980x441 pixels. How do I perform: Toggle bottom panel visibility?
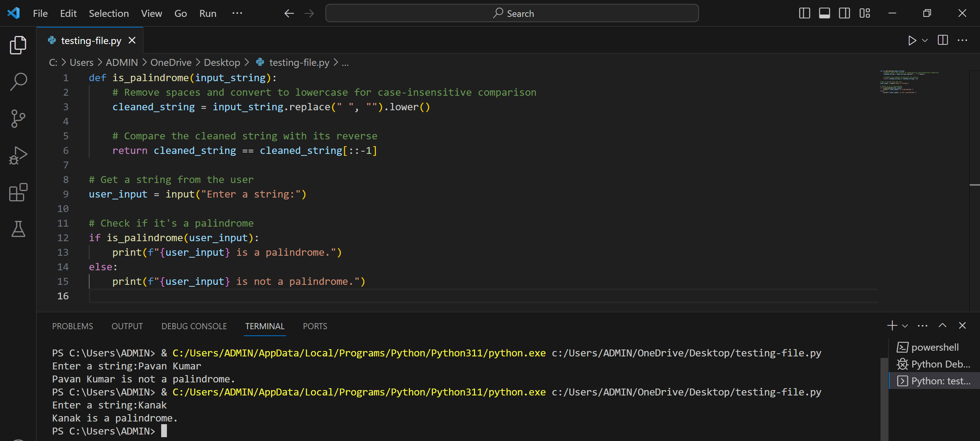(x=825, y=13)
